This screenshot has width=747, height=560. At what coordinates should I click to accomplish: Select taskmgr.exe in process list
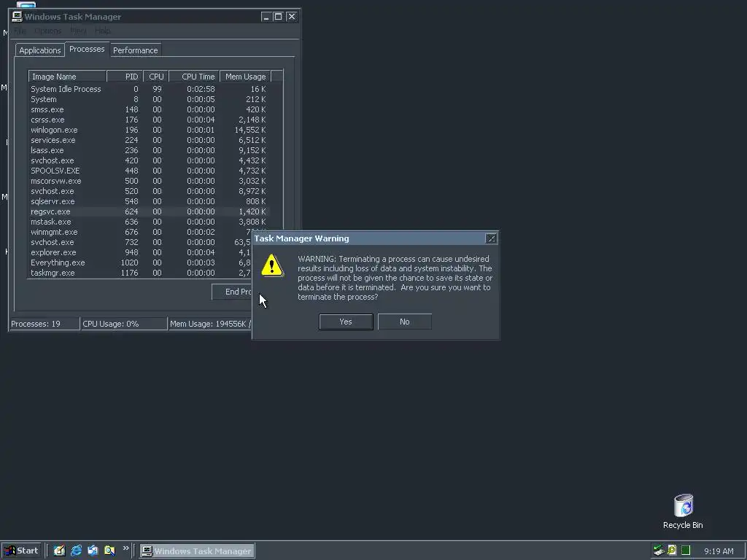click(x=140, y=273)
